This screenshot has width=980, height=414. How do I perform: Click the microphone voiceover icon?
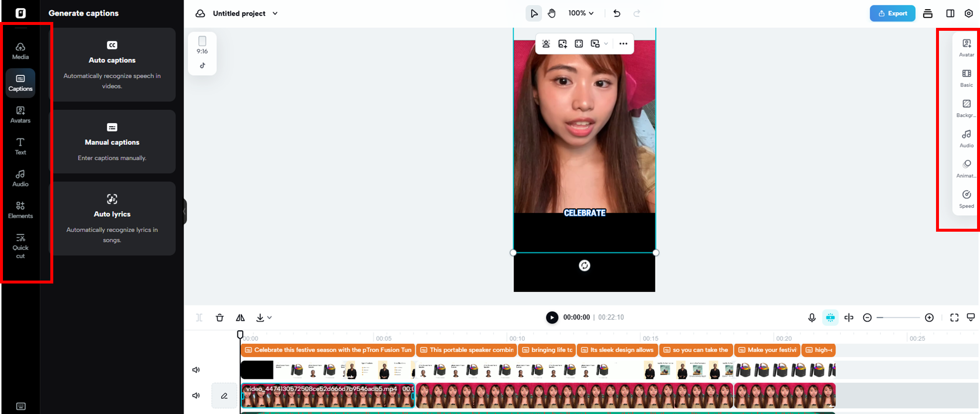pyautogui.click(x=812, y=318)
